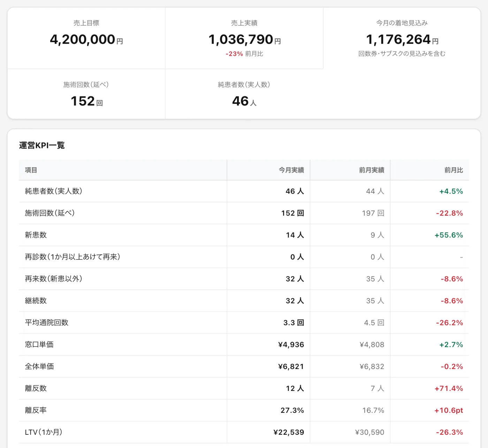Click the "項目" column header
488x448 pixels.
click(31, 170)
